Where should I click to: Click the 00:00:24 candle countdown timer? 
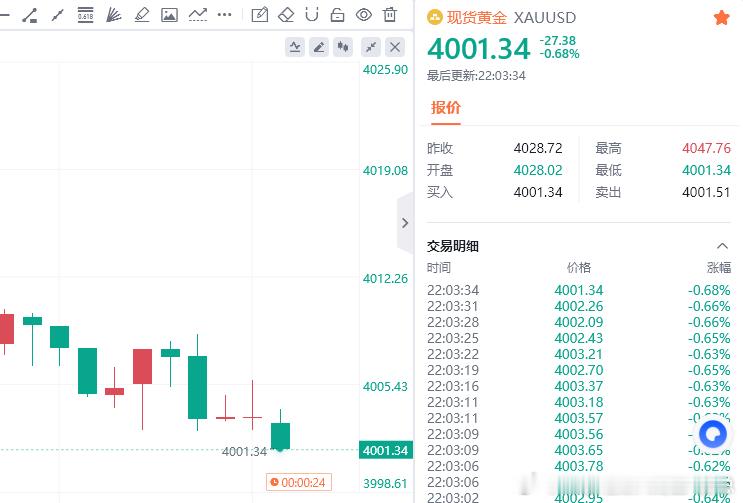[299, 483]
